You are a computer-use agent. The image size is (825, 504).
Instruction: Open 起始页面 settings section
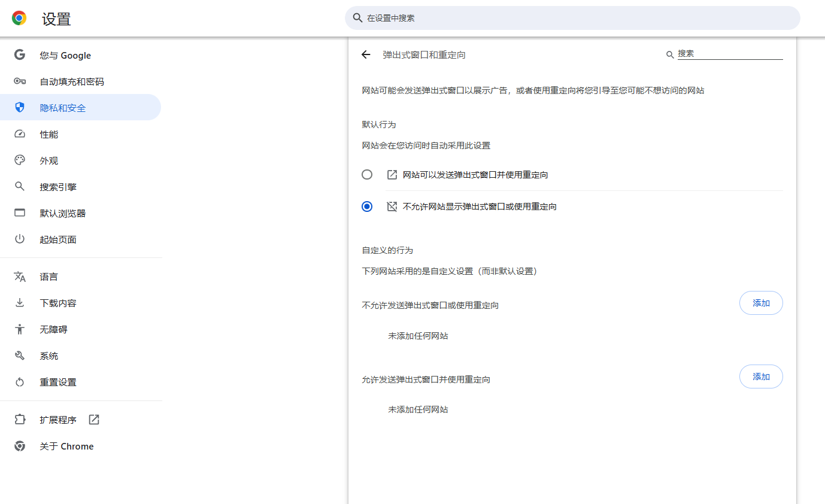tap(80, 239)
